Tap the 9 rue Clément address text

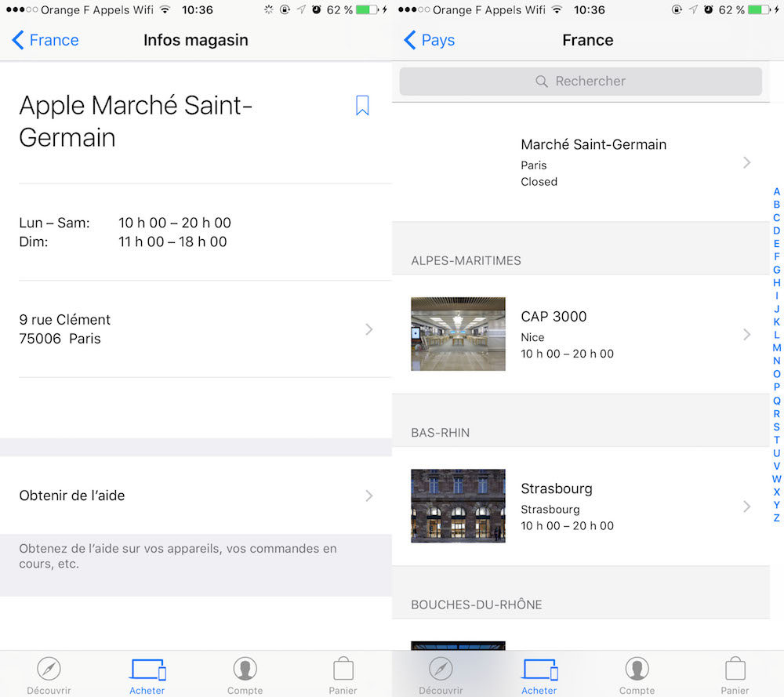(64, 329)
